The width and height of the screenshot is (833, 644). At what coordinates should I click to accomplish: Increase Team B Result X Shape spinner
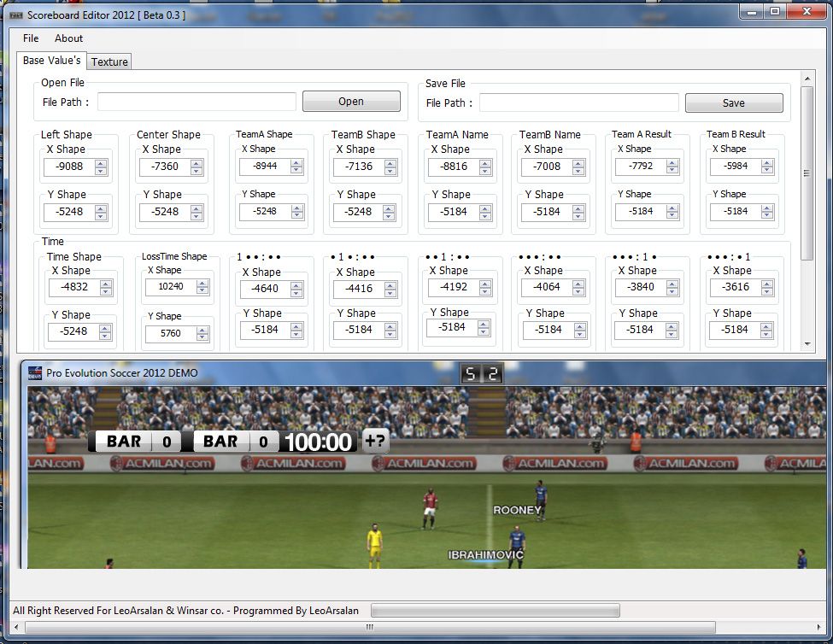pyautogui.click(x=766, y=162)
